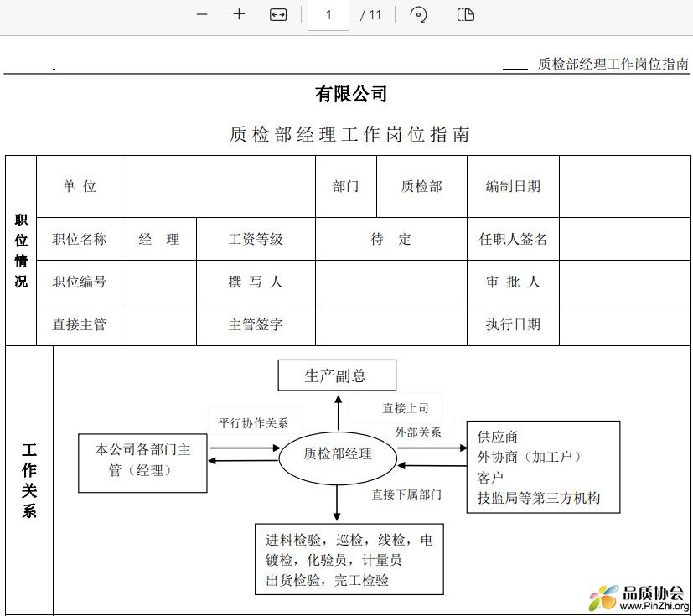The height and width of the screenshot is (616, 693).
Task: Click the 外部关系 label
Action: (x=418, y=432)
